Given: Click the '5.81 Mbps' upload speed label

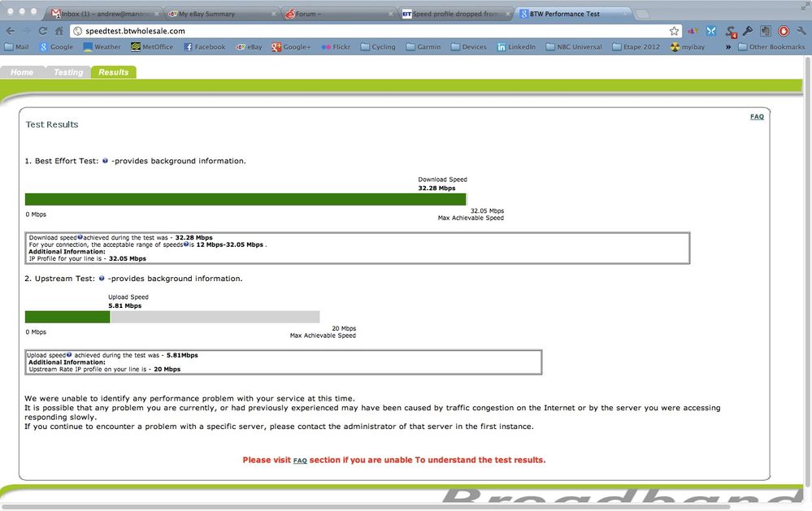Looking at the screenshot, I should pyautogui.click(x=125, y=305).
